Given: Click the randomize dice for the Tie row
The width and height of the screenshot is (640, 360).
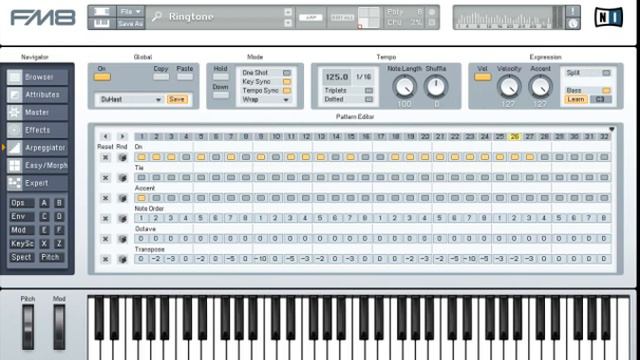Looking at the screenshot, I should pos(122,178).
